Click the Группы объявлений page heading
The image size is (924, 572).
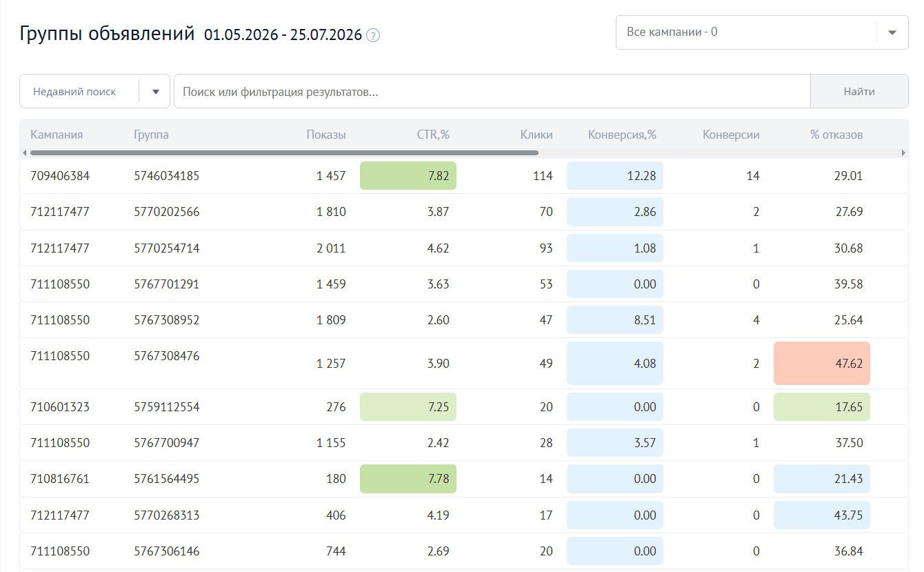(x=107, y=34)
